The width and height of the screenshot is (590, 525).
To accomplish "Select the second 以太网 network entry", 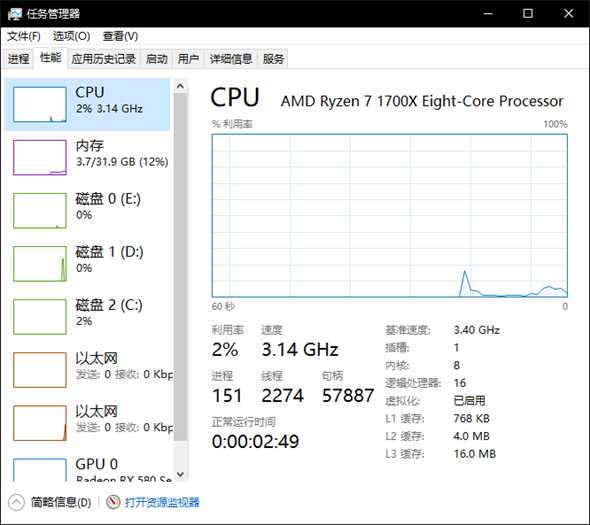I will pos(87,422).
